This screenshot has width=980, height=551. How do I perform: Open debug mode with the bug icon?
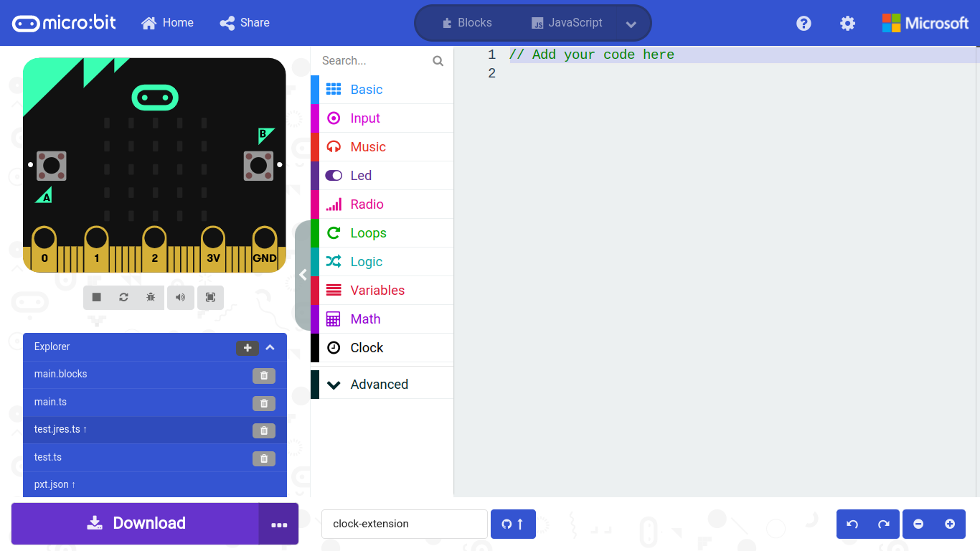pos(151,297)
